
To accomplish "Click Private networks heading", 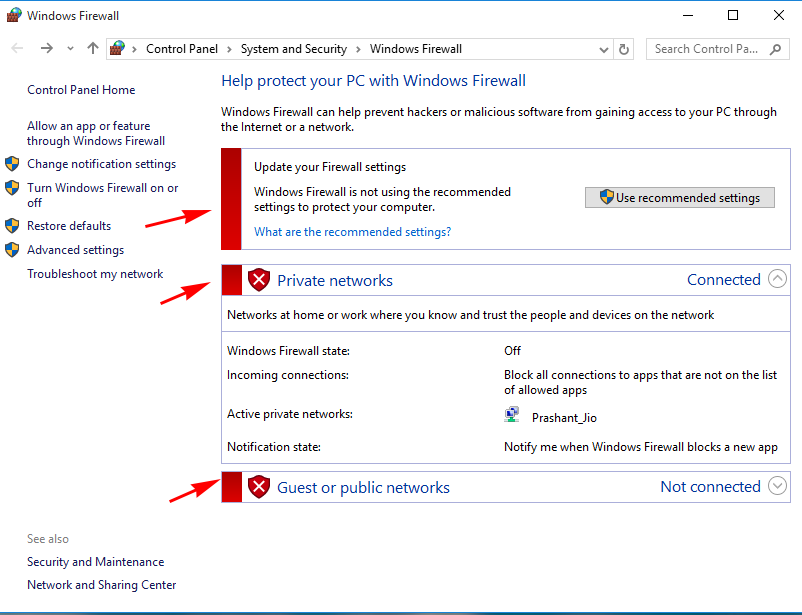I will [x=335, y=280].
